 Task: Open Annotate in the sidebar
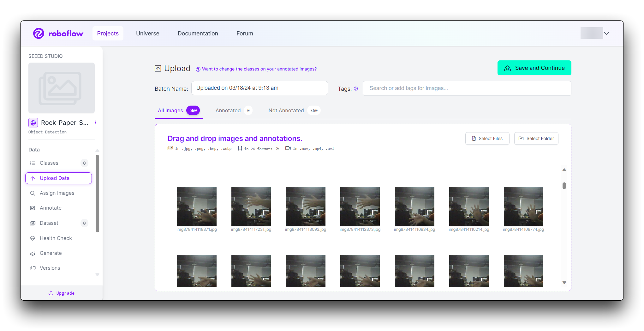coord(58,208)
